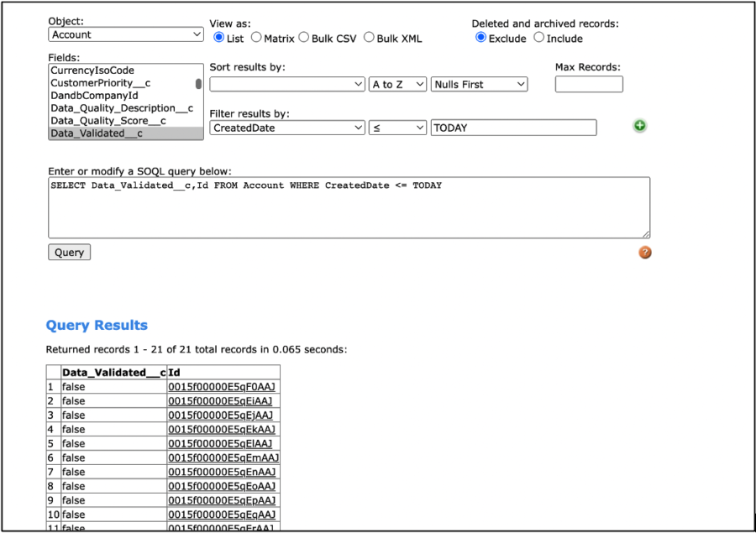The width and height of the screenshot is (756, 533).
Task: Open record link 0015f00000E5qF0AAJ
Action: tap(224, 387)
